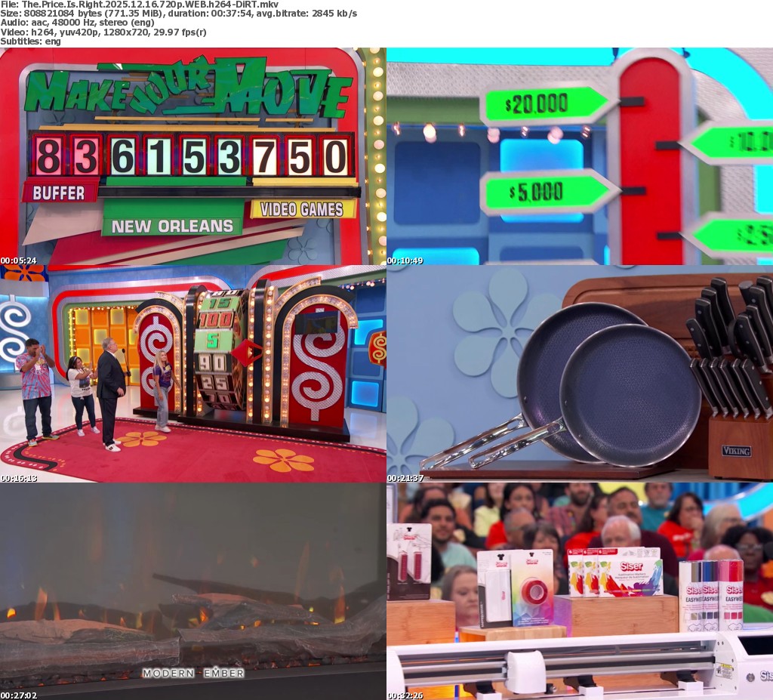Select the 00:32:26 timestamp
773x700 pixels.
click(x=405, y=695)
